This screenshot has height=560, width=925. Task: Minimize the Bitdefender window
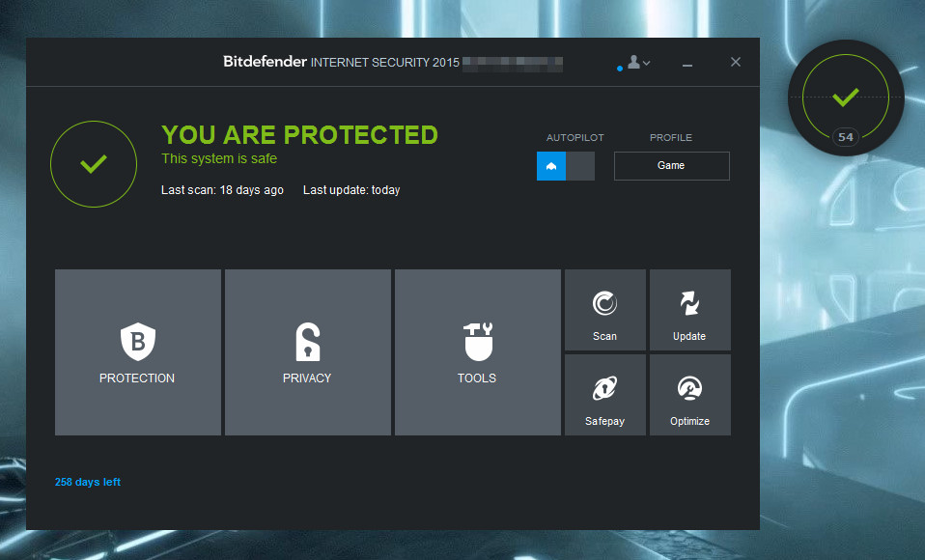click(x=687, y=63)
